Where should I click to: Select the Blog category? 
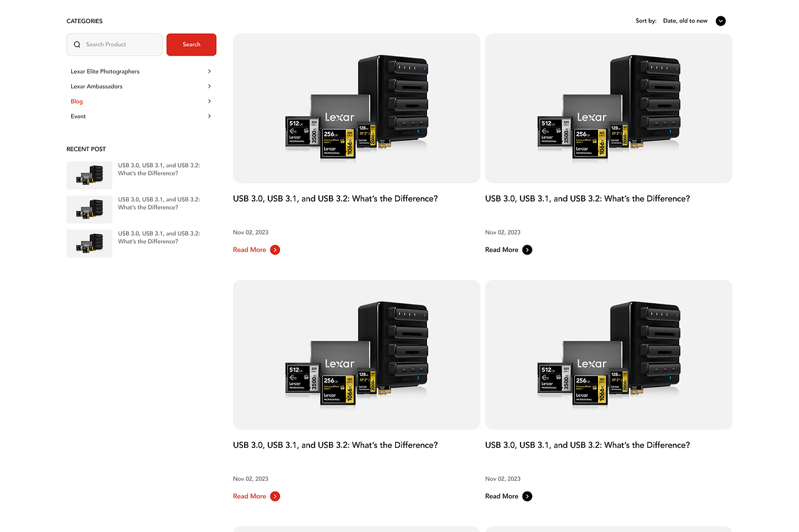click(77, 102)
